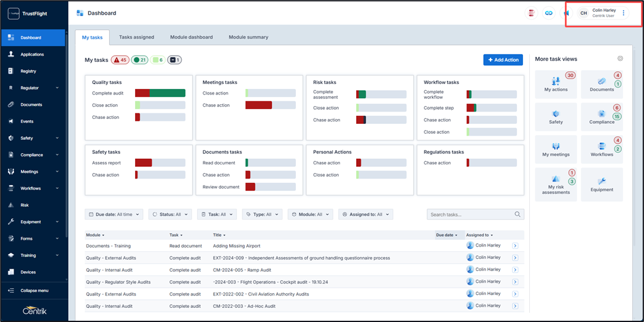The image size is (644, 322).
Task: Click the Add Action button
Action: point(503,59)
